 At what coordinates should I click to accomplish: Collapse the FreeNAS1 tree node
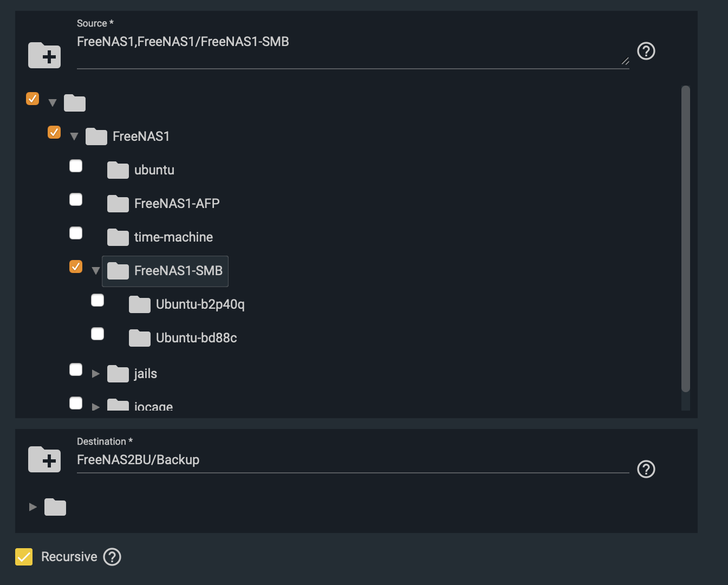tap(74, 136)
